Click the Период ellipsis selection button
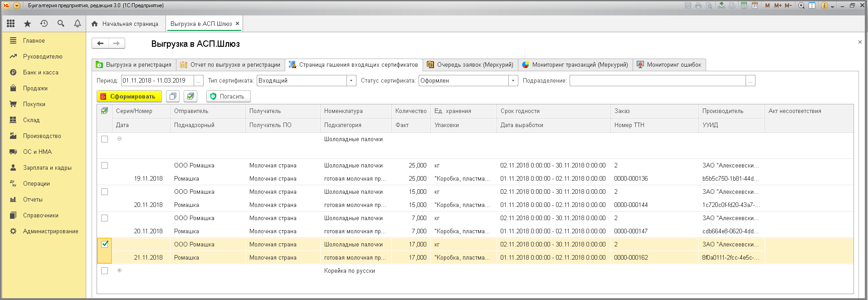Viewport: 868px width, 300px height. [x=199, y=81]
